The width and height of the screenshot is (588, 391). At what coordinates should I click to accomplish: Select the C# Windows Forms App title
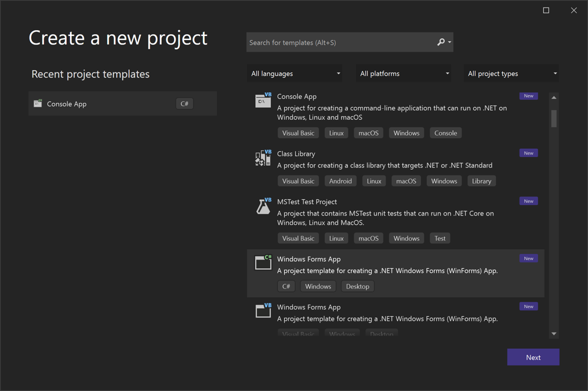[x=308, y=259]
